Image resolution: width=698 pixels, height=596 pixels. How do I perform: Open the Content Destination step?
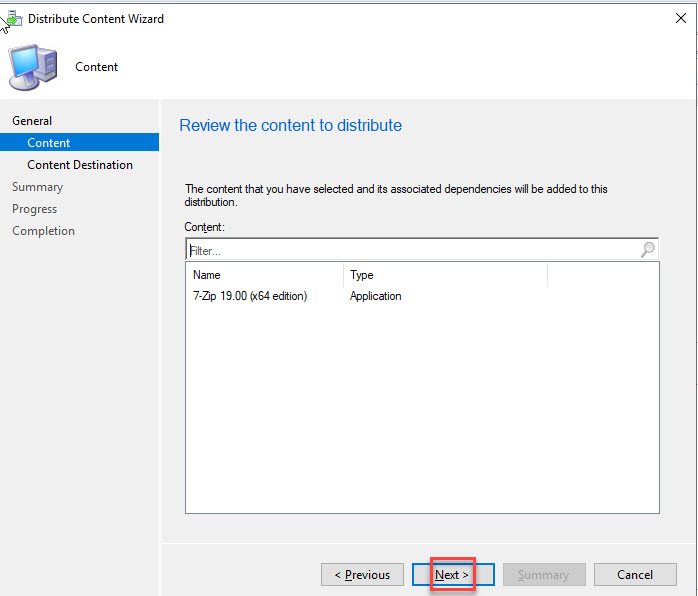[x=80, y=165]
